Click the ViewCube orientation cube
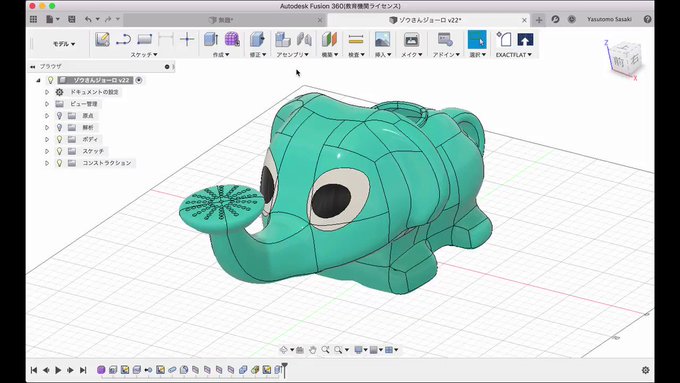 point(627,59)
